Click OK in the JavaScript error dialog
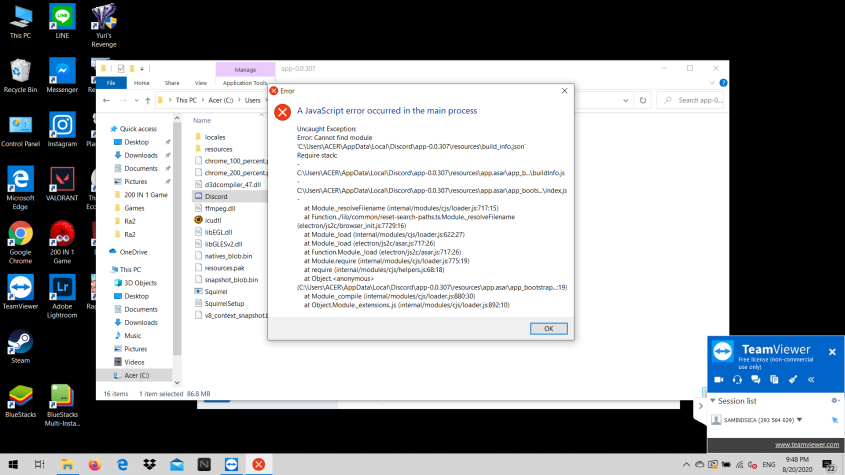 548,328
